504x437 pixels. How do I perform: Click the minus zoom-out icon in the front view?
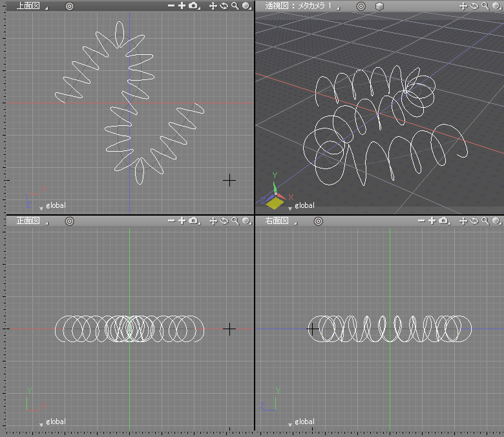coord(171,221)
